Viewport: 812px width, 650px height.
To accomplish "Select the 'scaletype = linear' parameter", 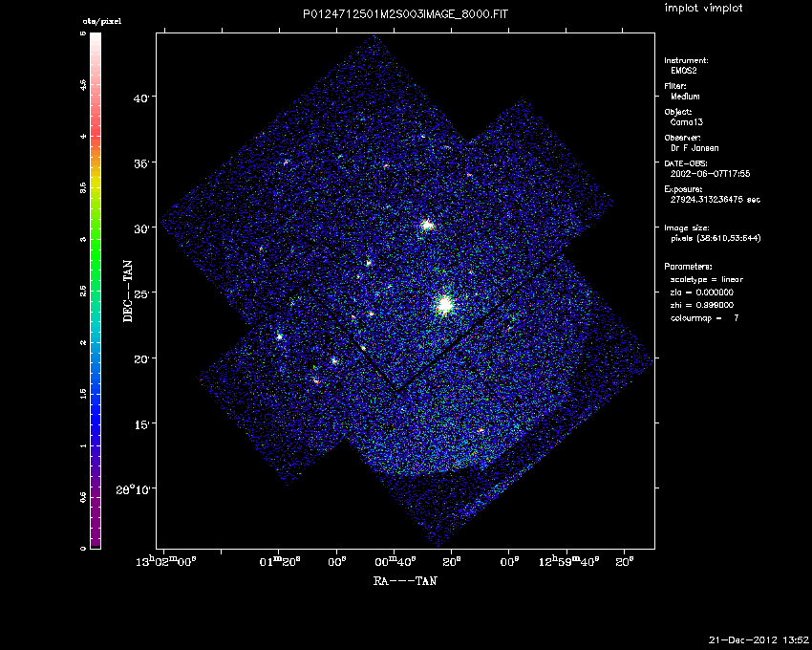I will pos(707,279).
